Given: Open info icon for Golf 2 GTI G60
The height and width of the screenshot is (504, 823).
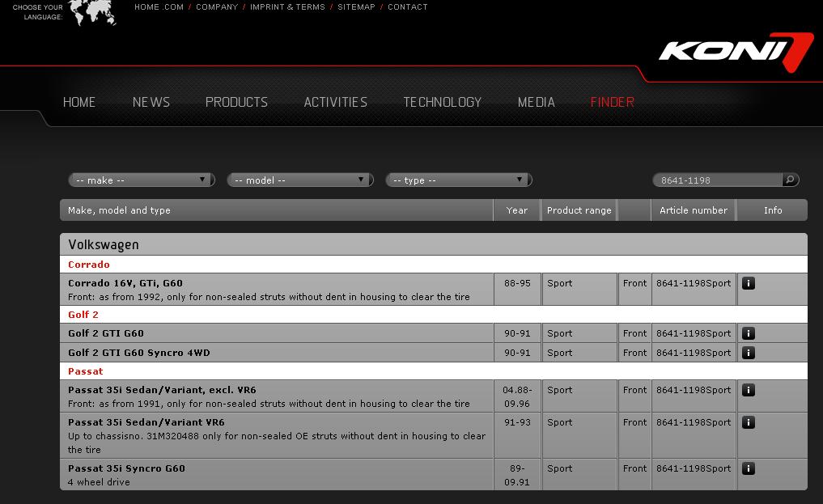Looking at the screenshot, I should [749, 333].
